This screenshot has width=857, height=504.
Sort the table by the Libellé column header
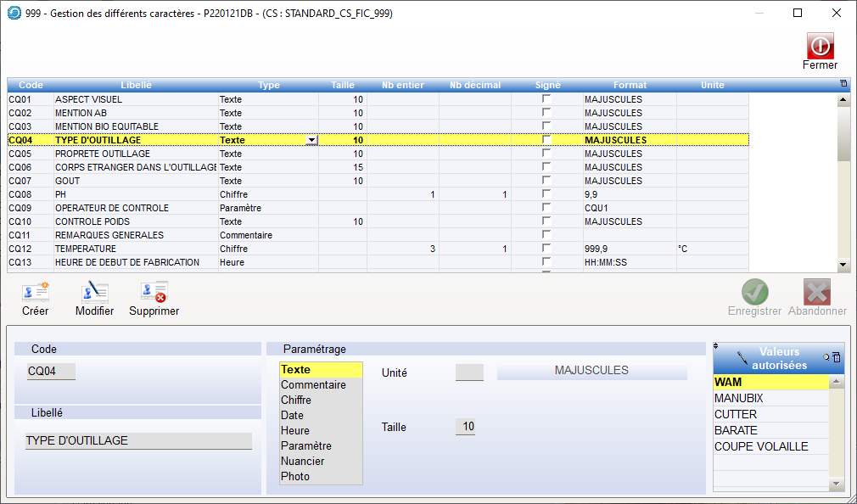coord(136,85)
